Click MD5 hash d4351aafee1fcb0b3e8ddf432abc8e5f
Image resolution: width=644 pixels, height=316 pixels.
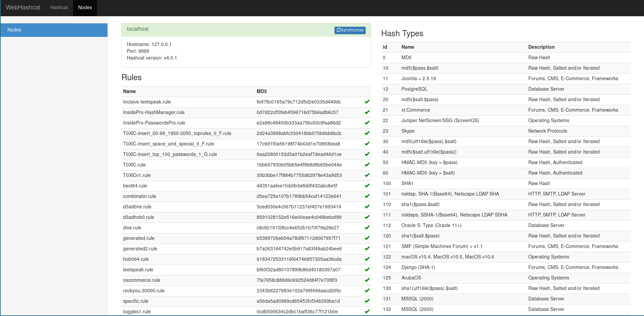[x=297, y=186]
